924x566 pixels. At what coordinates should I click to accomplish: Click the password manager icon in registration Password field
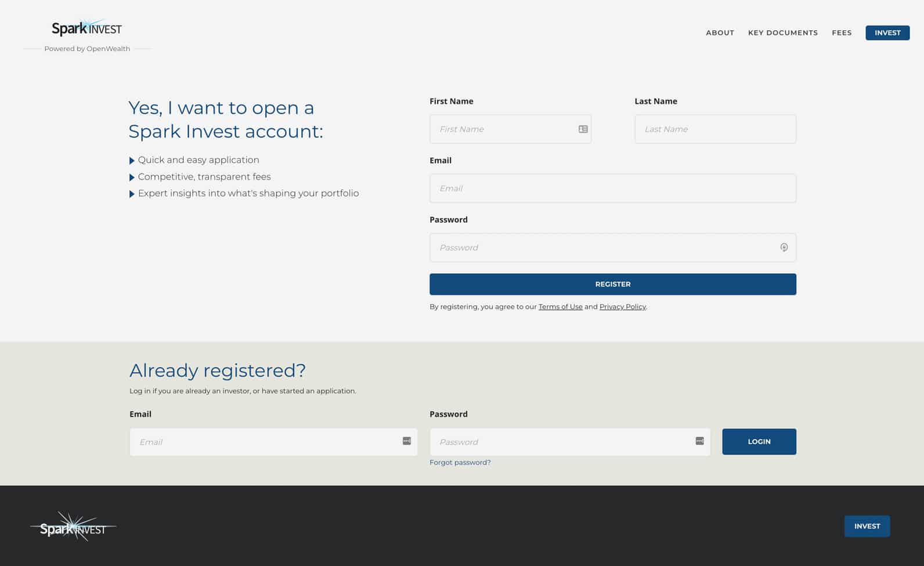tap(784, 248)
